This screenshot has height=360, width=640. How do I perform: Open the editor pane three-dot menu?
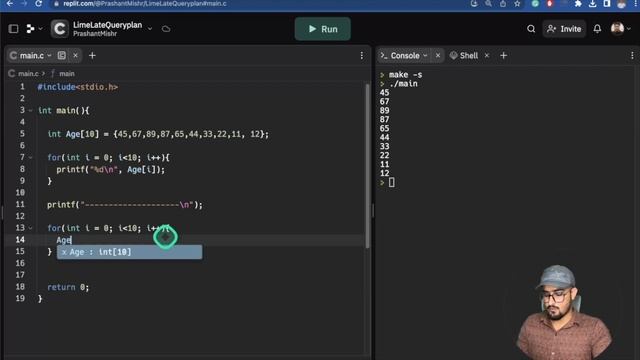(362, 56)
